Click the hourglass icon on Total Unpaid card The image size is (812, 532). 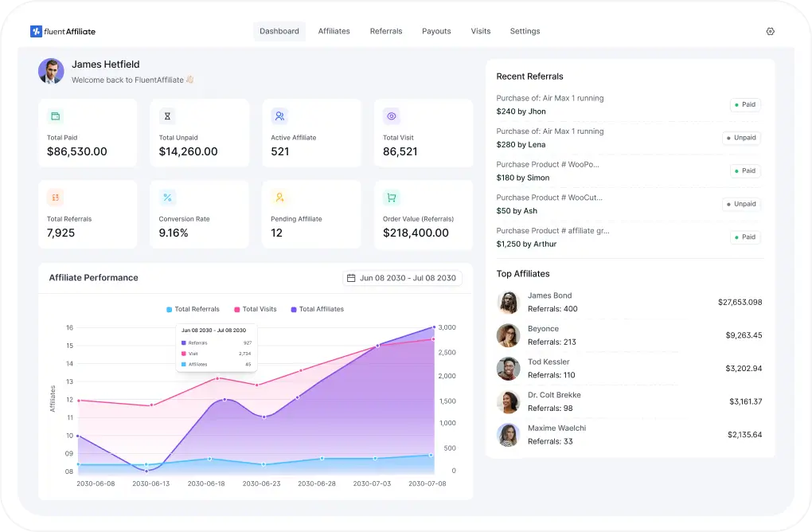point(166,115)
